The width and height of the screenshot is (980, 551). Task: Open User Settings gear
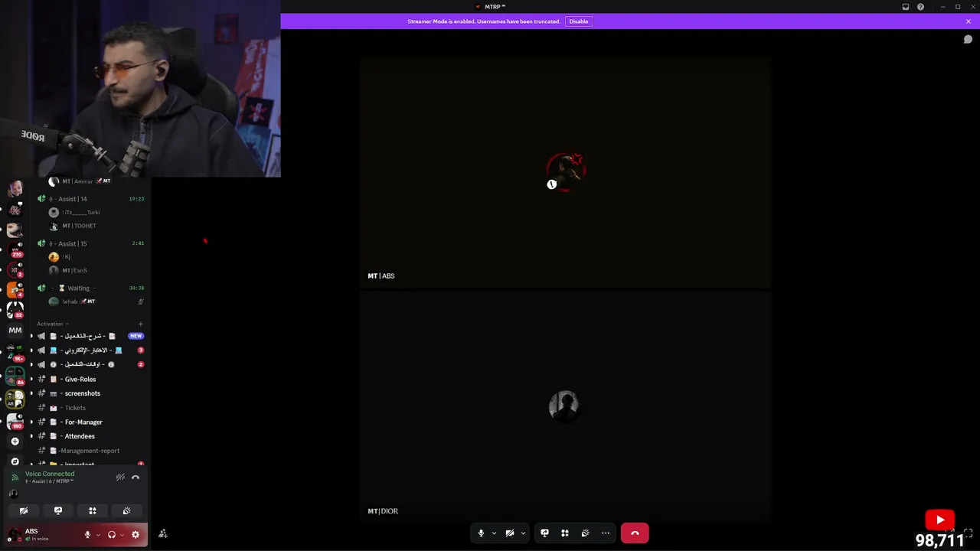click(x=136, y=535)
